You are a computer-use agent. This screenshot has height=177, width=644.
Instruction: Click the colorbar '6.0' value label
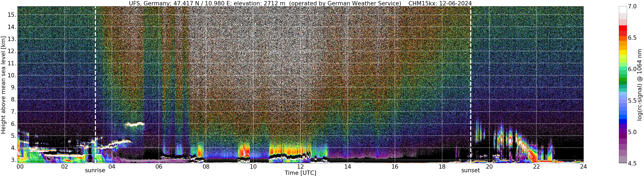click(632, 69)
